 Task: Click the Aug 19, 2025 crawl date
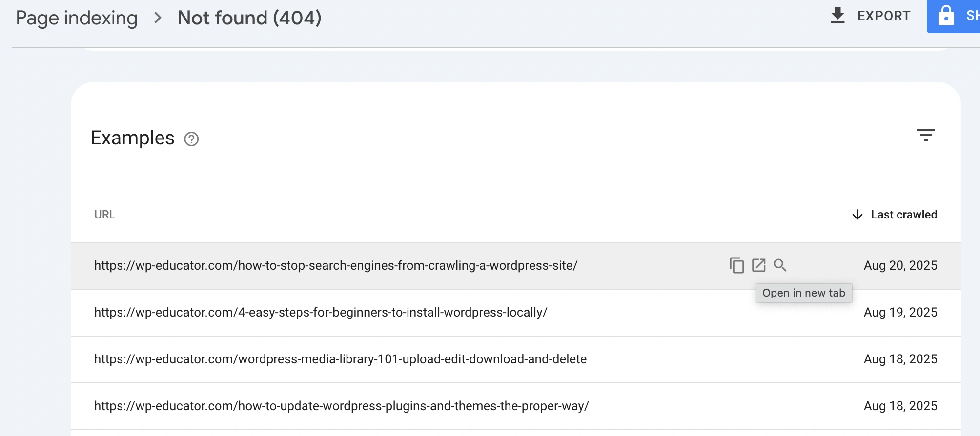900,312
